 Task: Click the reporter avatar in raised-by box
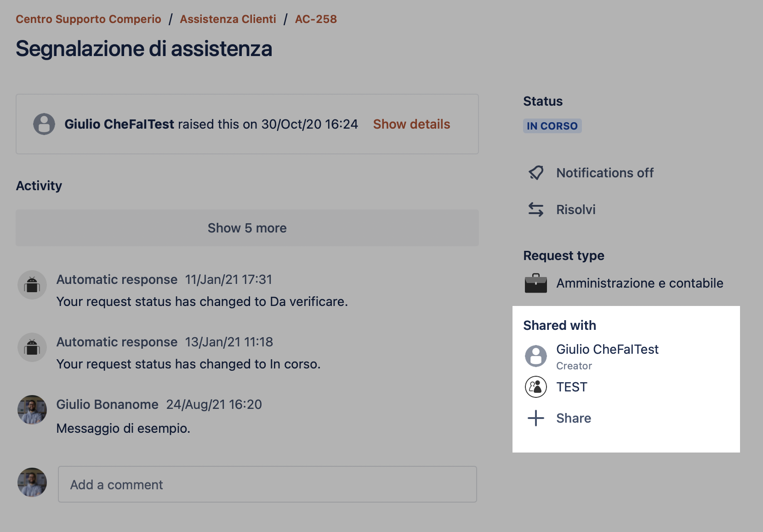[44, 124]
